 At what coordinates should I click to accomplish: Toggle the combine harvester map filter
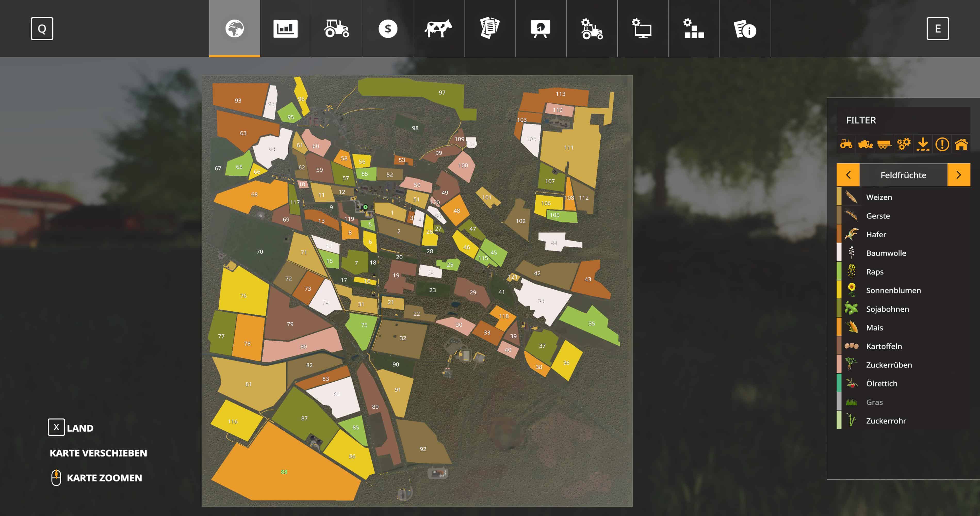[x=865, y=144]
